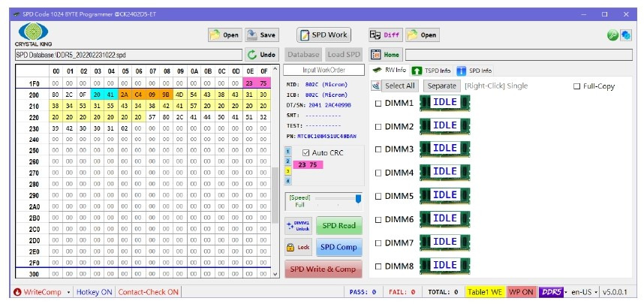This screenshot has height=304, width=644.
Task: Click the SPD Write & Comp button
Action: pyautogui.click(x=324, y=269)
